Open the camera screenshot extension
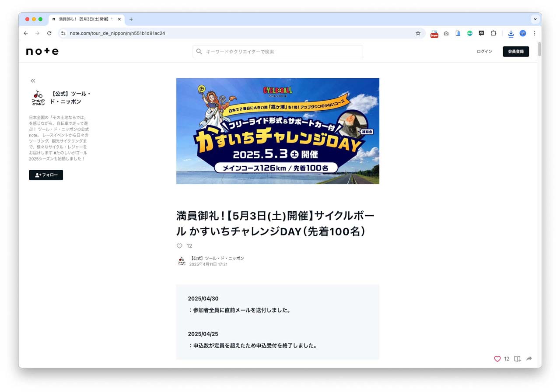Viewport: 560px width, 392px height. tap(446, 33)
